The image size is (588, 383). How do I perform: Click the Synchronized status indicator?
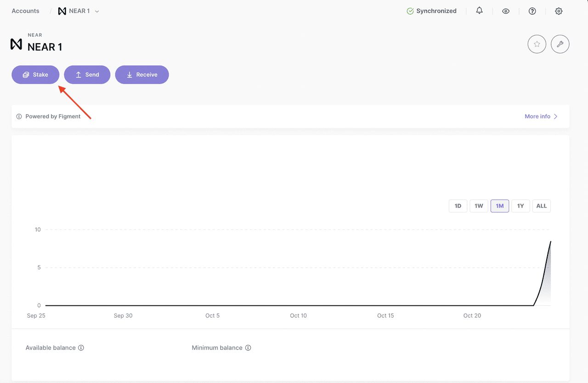click(x=431, y=11)
